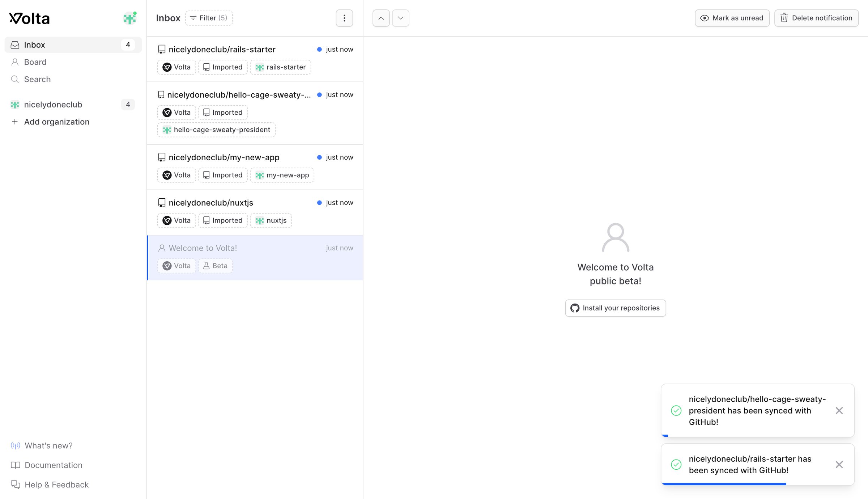Viewport: 868px width, 499px height.
Task: Open the organization avatar in sidebar header
Action: tap(130, 18)
